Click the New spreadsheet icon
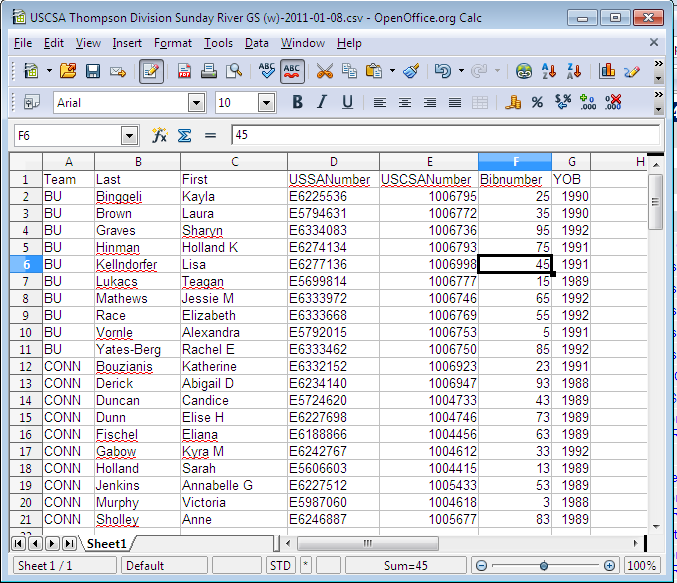The width and height of the screenshot is (677, 583). [x=31, y=71]
